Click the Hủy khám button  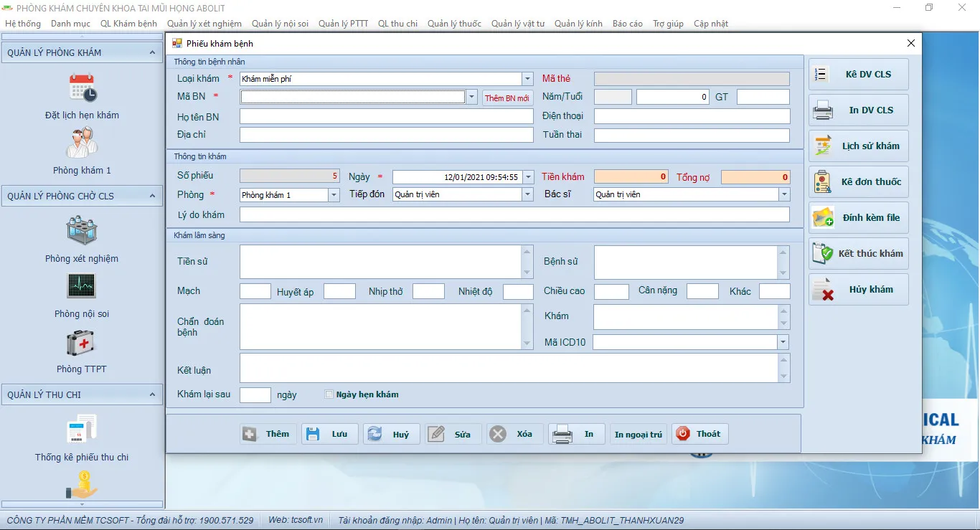pyautogui.click(x=859, y=290)
